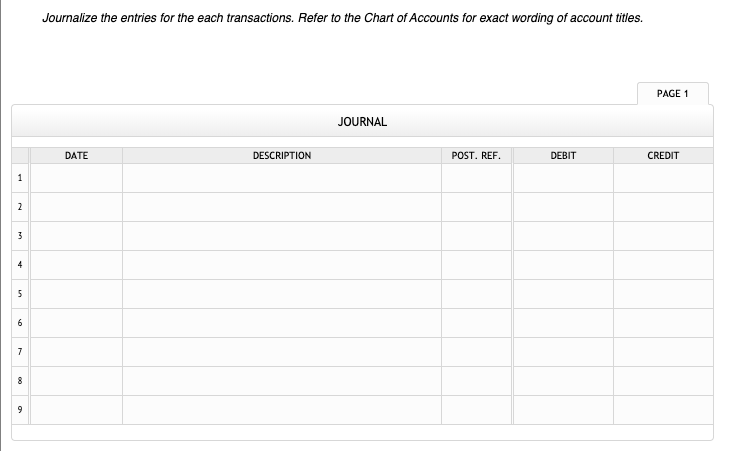The image size is (731, 451).
Task: Open the PAGE 1 tab
Action: click(x=669, y=93)
